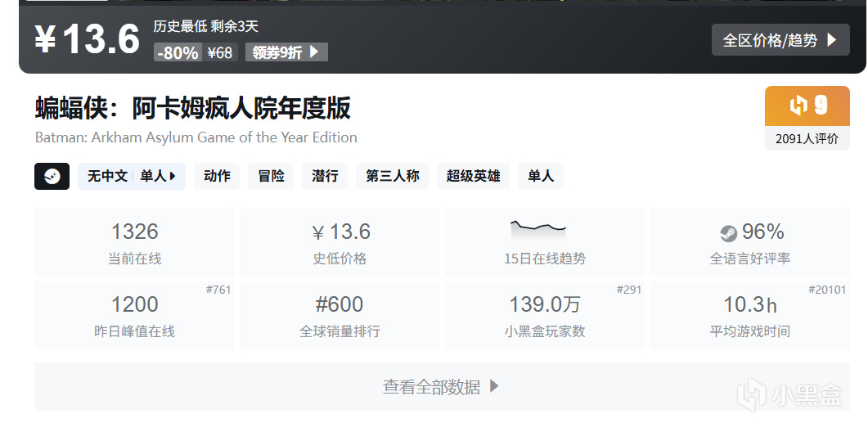Click the orange Heybox score 9 badge

coord(807,106)
